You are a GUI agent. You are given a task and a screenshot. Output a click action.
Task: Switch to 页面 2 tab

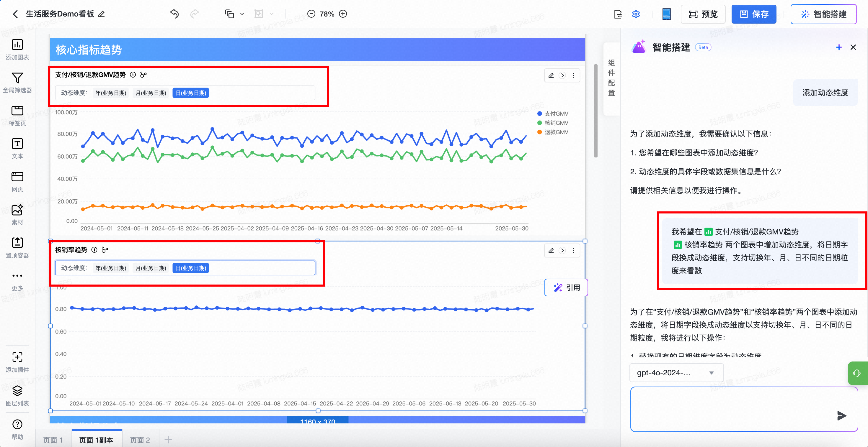[x=140, y=440]
